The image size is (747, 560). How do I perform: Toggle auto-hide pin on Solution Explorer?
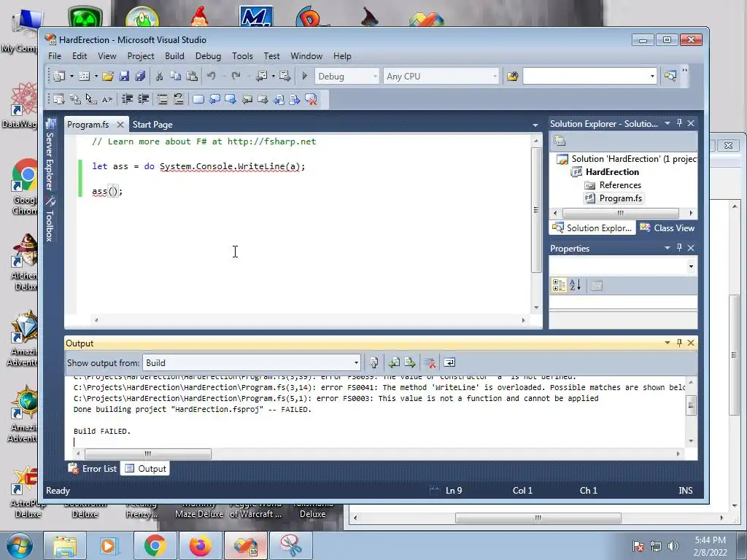coord(679,122)
